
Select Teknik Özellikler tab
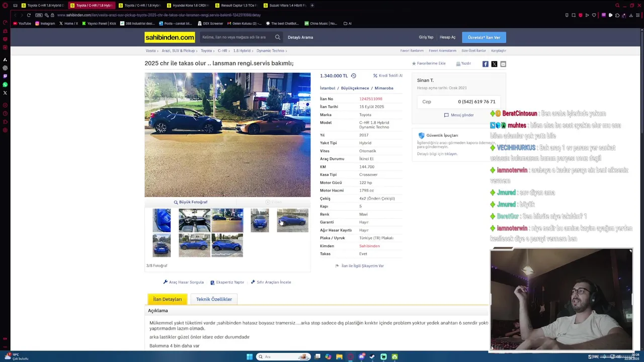pyautogui.click(x=214, y=299)
